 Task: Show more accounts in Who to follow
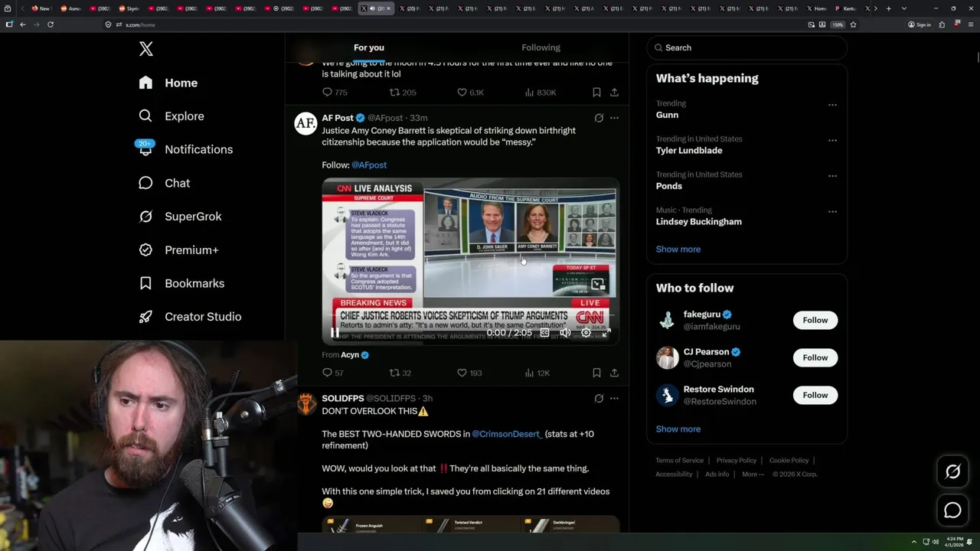pos(678,429)
